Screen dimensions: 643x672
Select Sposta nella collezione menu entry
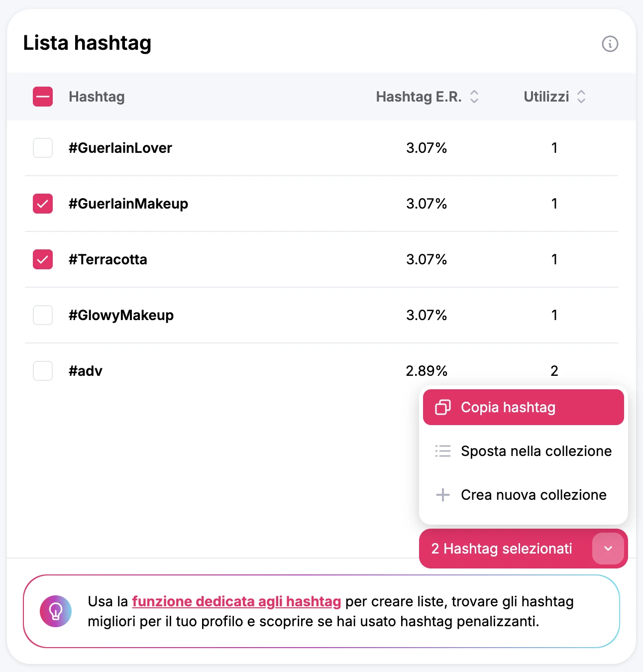(x=536, y=451)
